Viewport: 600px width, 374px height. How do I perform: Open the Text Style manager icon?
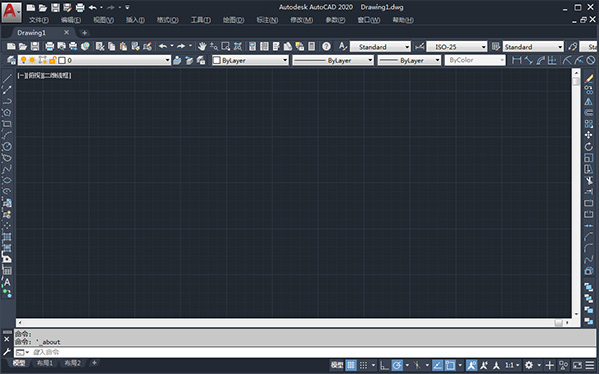pyautogui.click(x=343, y=47)
